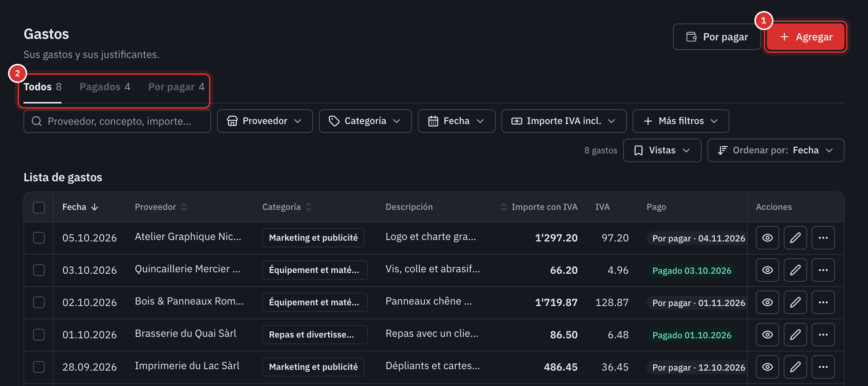Image resolution: width=868 pixels, height=386 pixels.
Task: Select the 03.10.2026 expense checkbox
Action: click(39, 270)
